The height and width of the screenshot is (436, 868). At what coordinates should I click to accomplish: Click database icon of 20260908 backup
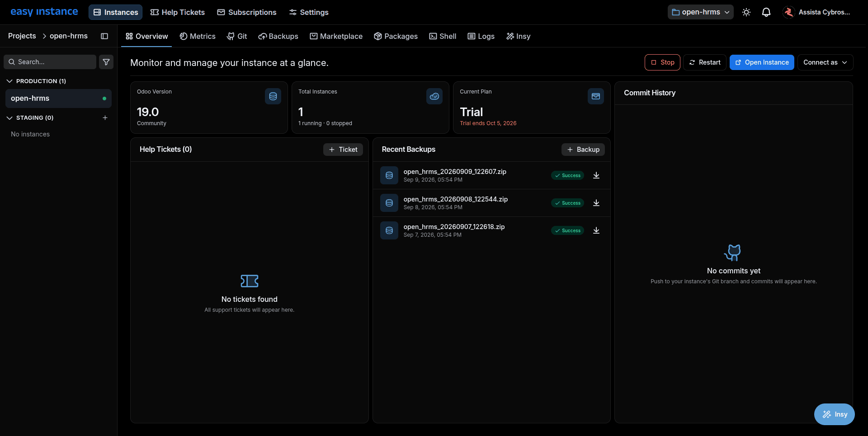click(389, 203)
